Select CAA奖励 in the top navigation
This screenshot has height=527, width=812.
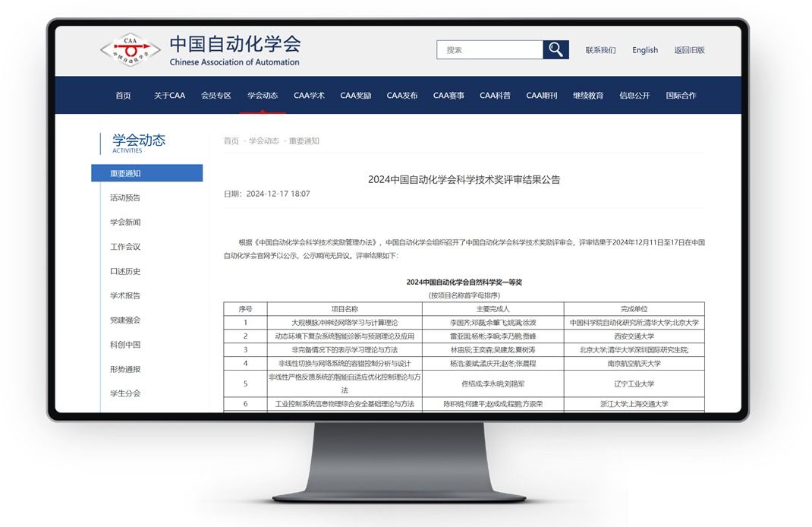click(x=356, y=96)
